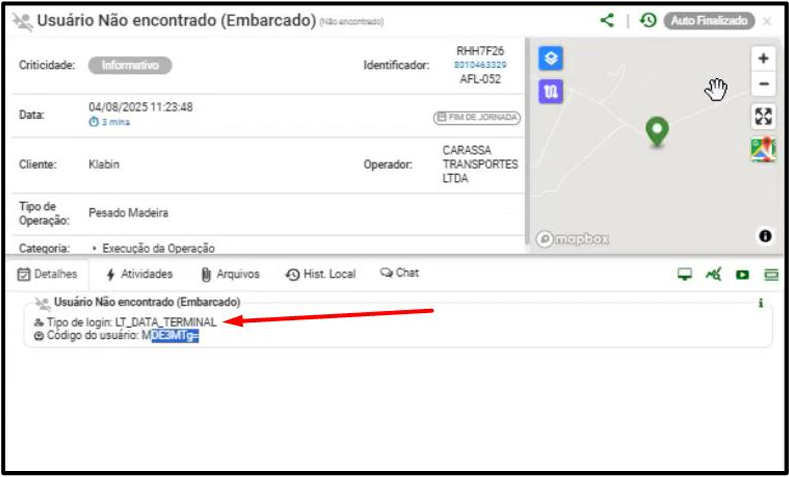Image resolution: width=789 pixels, height=477 pixels.
Task: Select the Hist. Local tab
Action: pos(320,274)
